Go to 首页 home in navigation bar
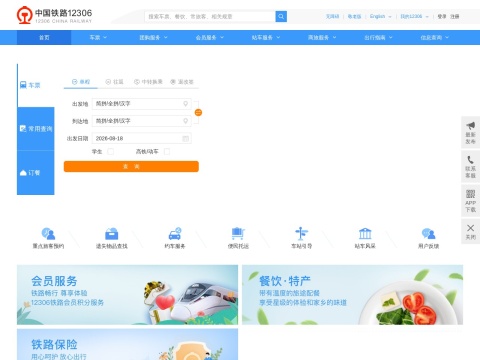480x360 pixels. tap(44, 38)
